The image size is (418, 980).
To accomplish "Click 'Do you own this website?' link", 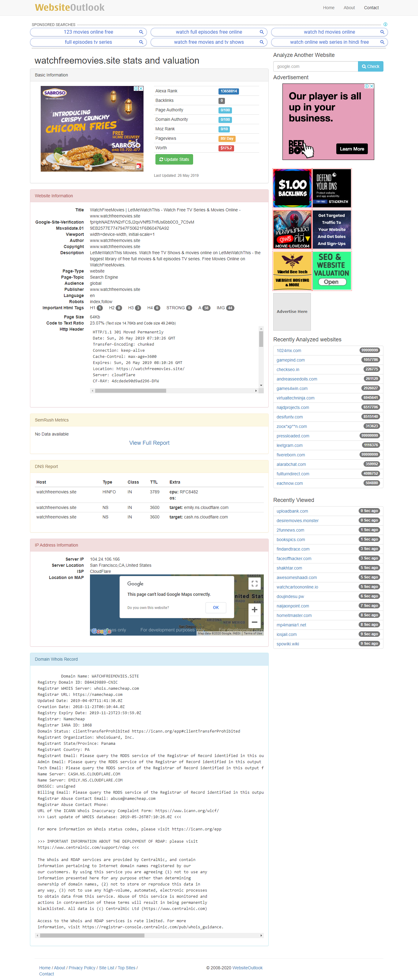I will [148, 607].
